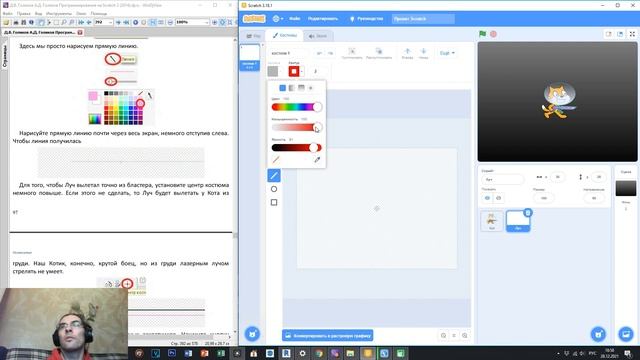640x360 pixels.
Task: Click the Undo arrow in paint editor
Action: [319, 53]
